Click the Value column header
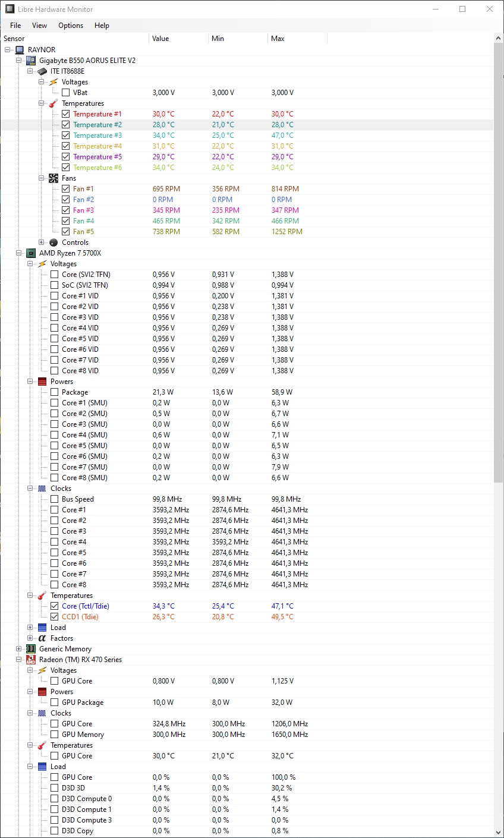 point(160,39)
